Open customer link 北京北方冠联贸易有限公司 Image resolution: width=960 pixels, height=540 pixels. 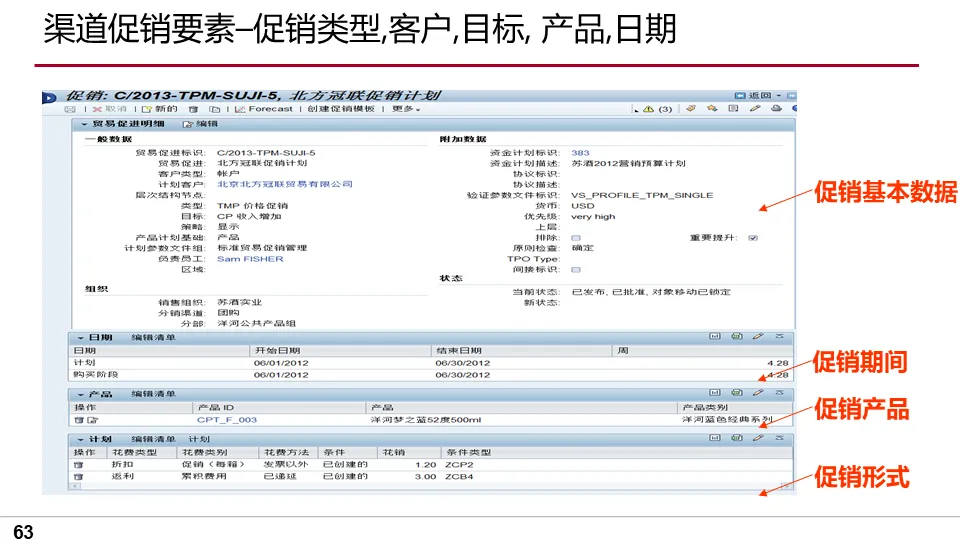point(285,184)
